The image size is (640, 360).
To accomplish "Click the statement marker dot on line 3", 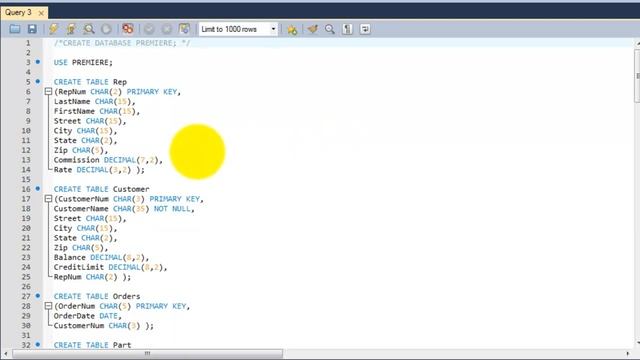I will [x=38, y=62].
